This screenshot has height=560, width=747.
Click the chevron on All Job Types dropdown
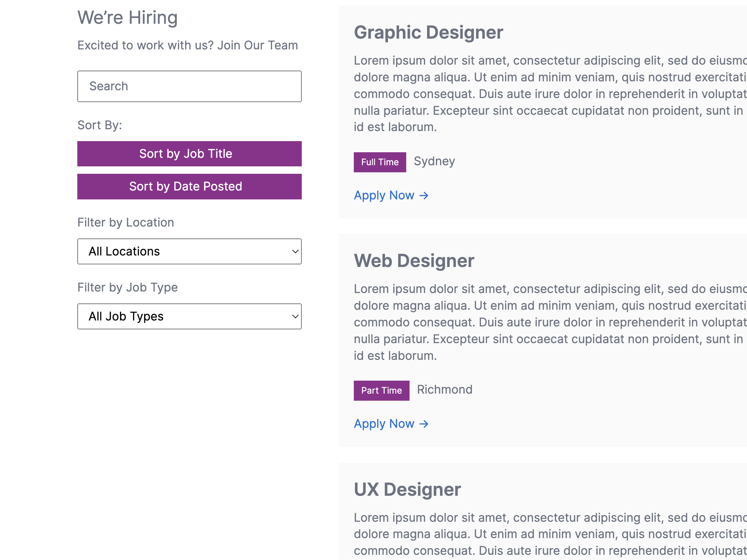click(x=295, y=316)
